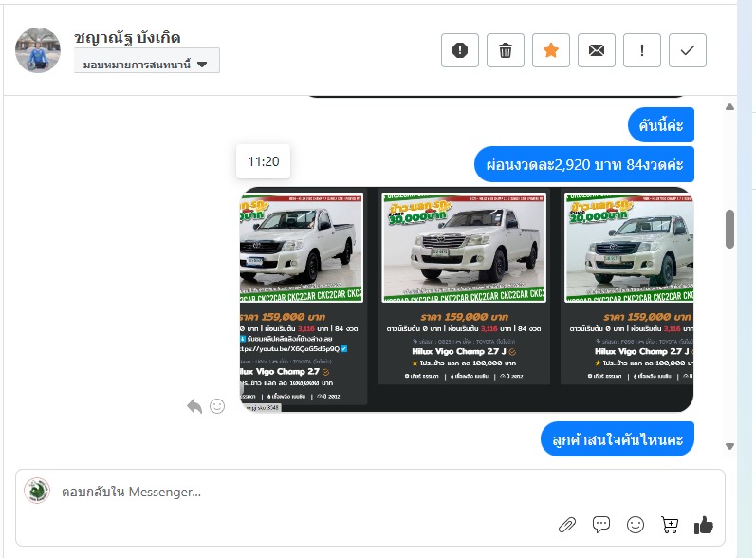Click the chat scrollbar thumb
The height and width of the screenshot is (558, 756).
(730, 229)
